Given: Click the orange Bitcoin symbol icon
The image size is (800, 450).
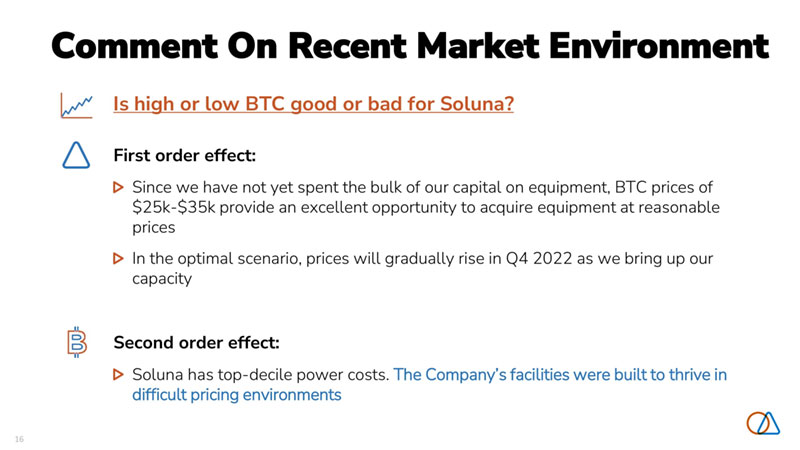Looking at the screenshot, I should (77, 342).
